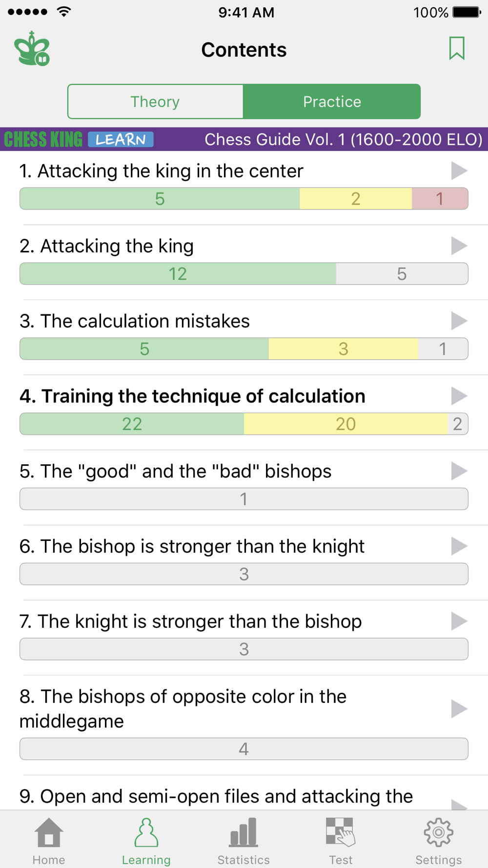Select the Learning pawn icon
488x868 pixels.
click(146, 832)
